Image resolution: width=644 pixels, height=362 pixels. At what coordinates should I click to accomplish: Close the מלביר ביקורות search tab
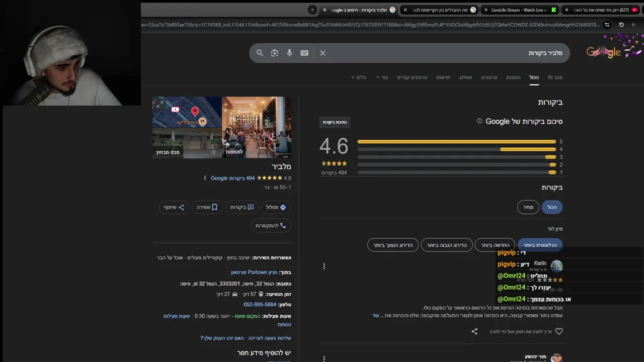[x=325, y=10]
